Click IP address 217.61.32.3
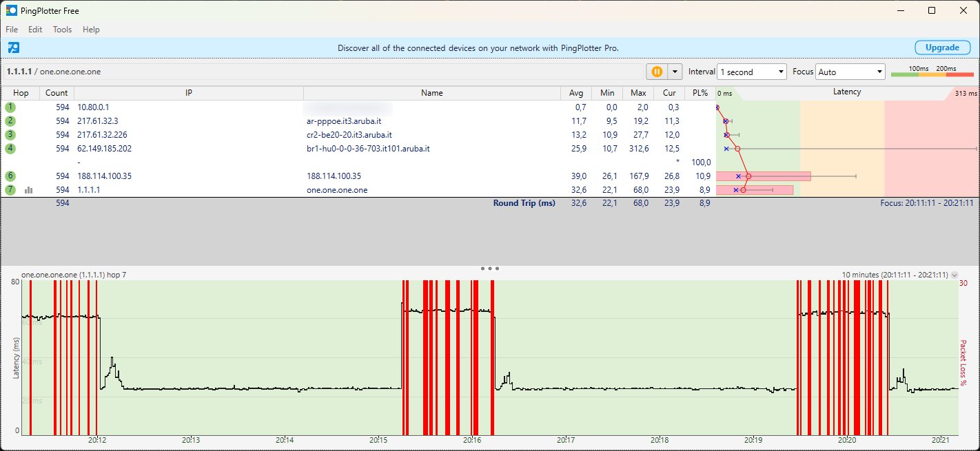The width and height of the screenshot is (980, 451). tap(98, 121)
